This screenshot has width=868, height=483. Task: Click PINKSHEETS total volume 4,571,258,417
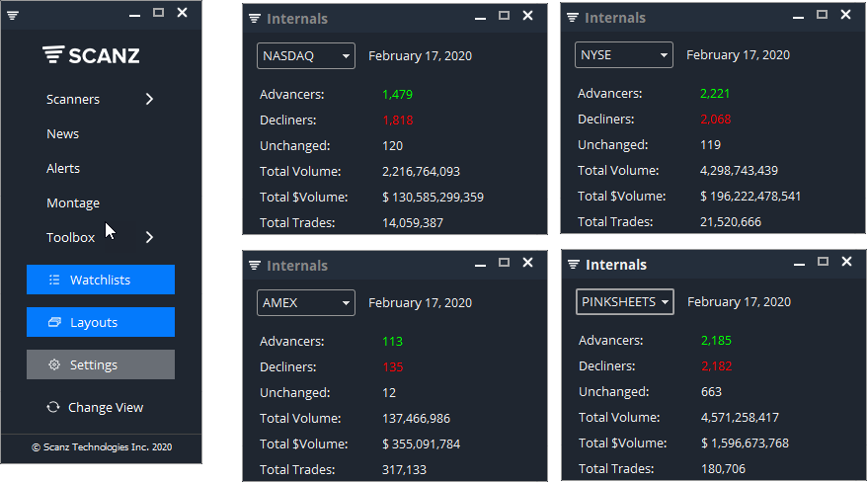pos(740,418)
